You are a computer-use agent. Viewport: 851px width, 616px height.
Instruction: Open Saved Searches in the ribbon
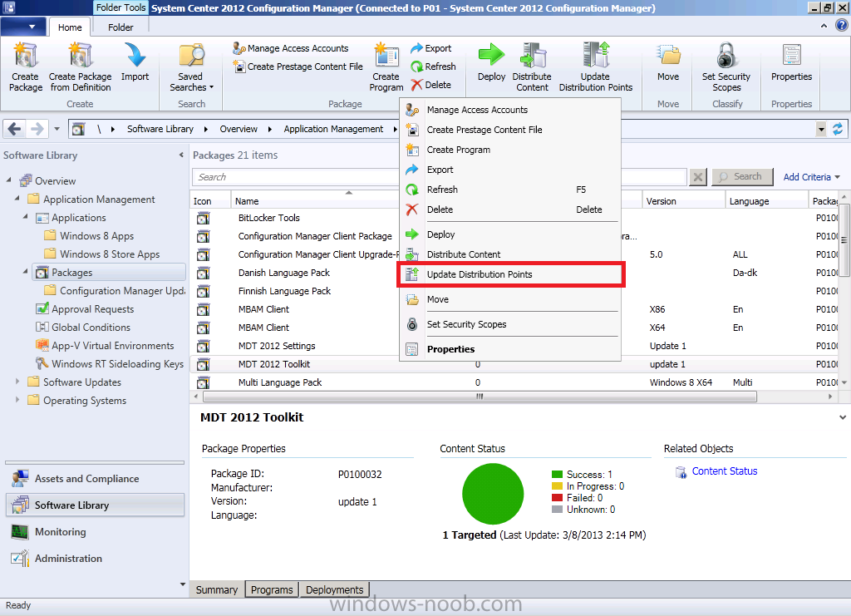coord(191,67)
